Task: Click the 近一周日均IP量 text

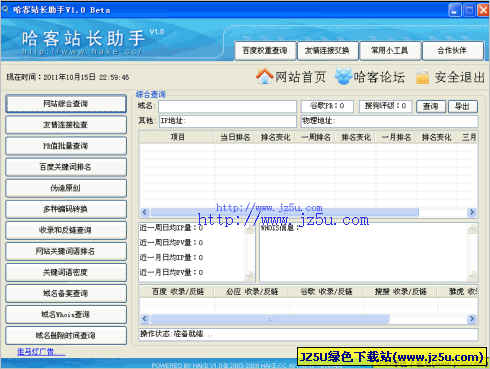Action: 171,228
